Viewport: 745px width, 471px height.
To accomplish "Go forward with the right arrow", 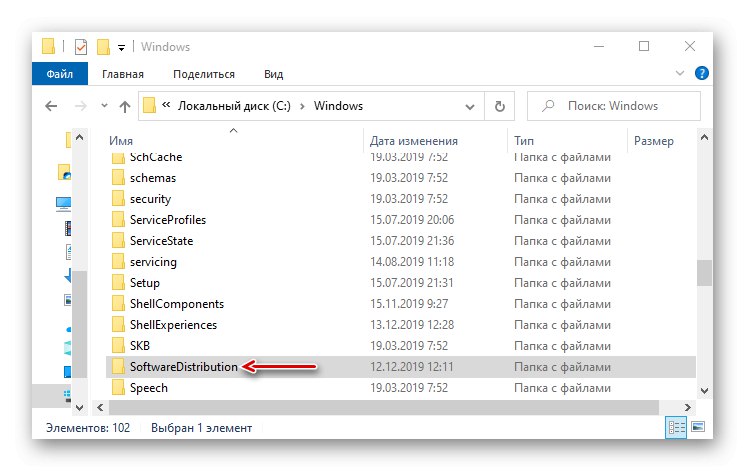I will (81, 106).
